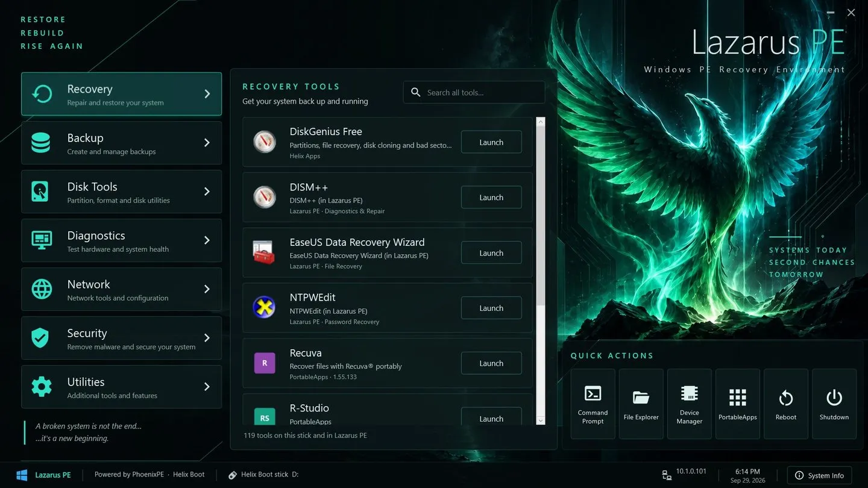868x488 pixels.
Task: Click the NTPWEdit app icon
Action: (x=265, y=308)
